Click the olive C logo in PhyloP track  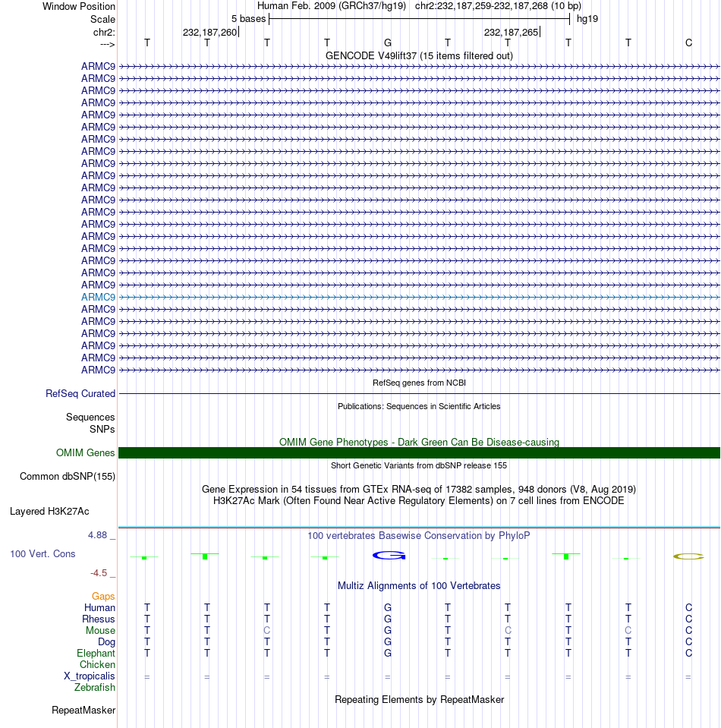click(x=689, y=556)
